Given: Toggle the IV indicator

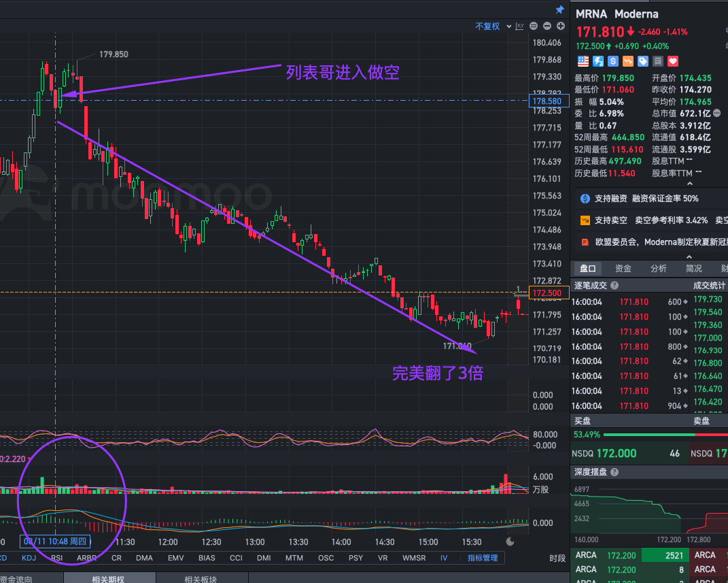Looking at the screenshot, I should tap(444, 557).
